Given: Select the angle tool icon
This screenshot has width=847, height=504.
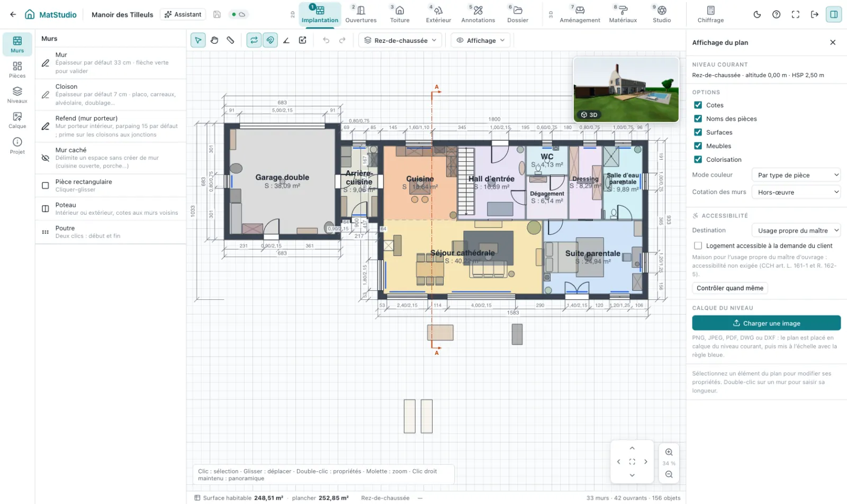Looking at the screenshot, I should click(x=286, y=40).
